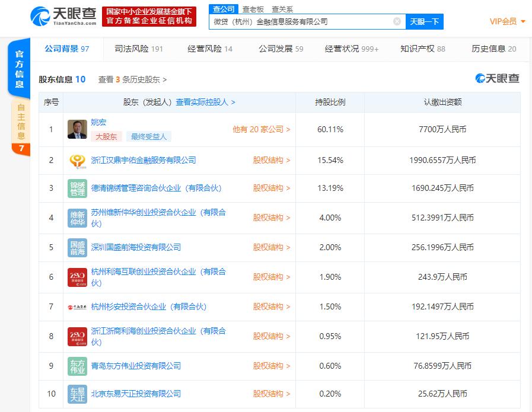Click the 锦绣管理 green logo icon
Screen dimensions: 532x412
77,188
